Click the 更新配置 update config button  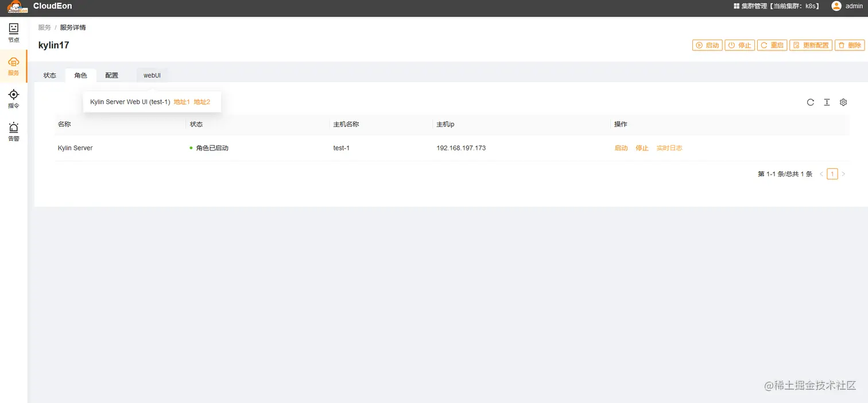point(811,45)
